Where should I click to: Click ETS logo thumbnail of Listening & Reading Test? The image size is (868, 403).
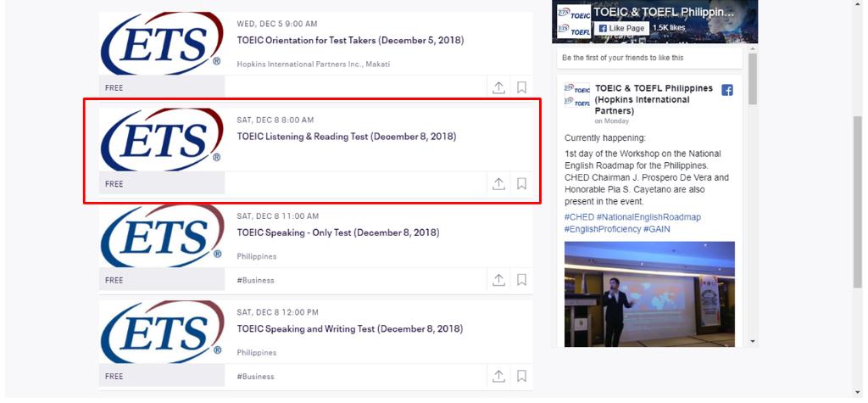[162, 140]
